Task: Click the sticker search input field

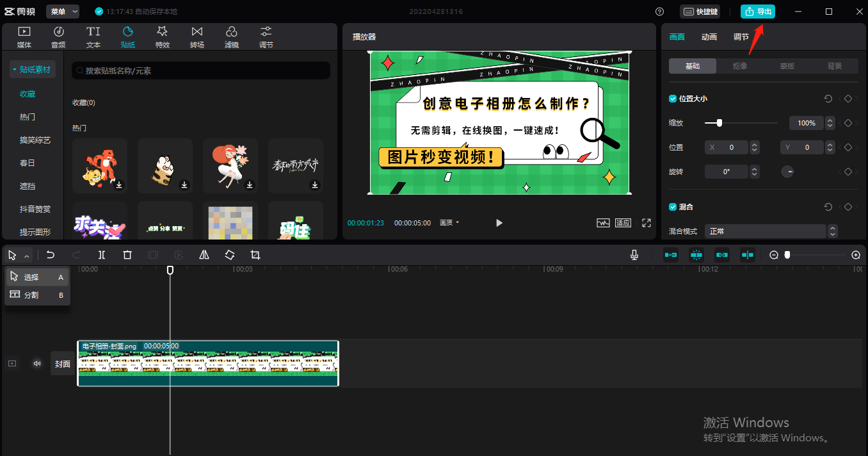Action: tap(201, 70)
